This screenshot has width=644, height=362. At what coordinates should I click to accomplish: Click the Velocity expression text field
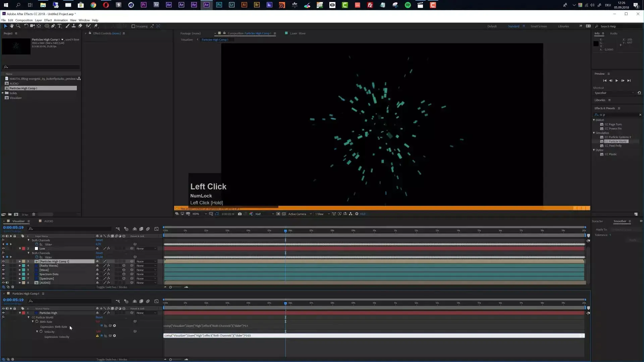[x=374, y=336]
